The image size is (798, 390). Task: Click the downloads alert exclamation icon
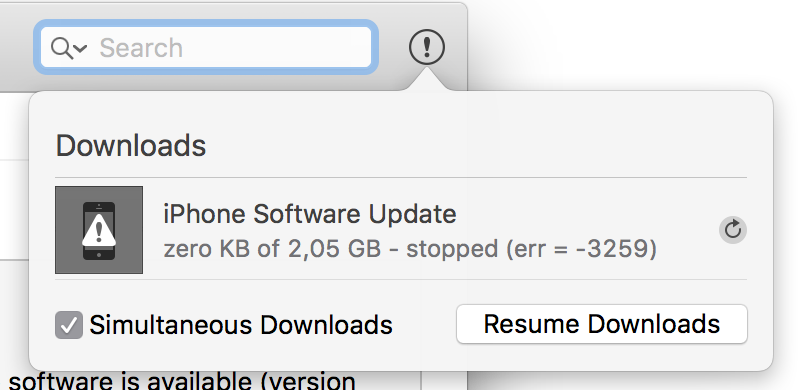pyautogui.click(x=426, y=47)
